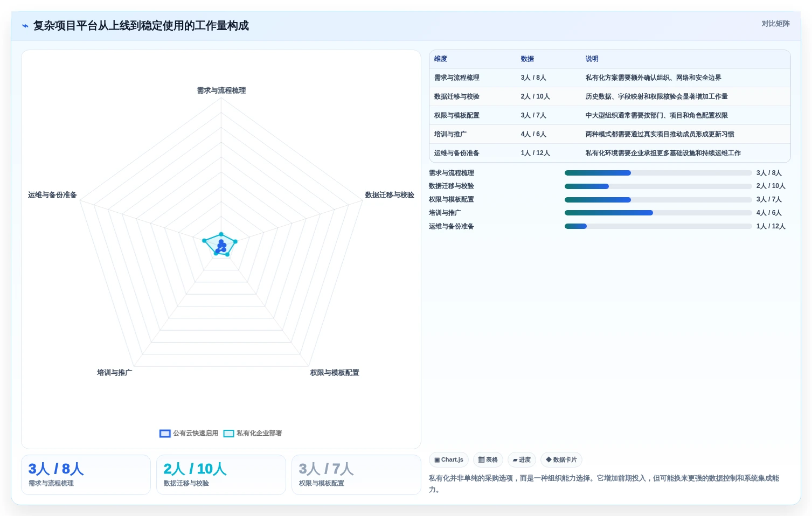This screenshot has width=812, height=516.
Task: Click description 私有化环境需要企业承担更多基础设施和持续运维工作
Action: (x=663, y=153)
